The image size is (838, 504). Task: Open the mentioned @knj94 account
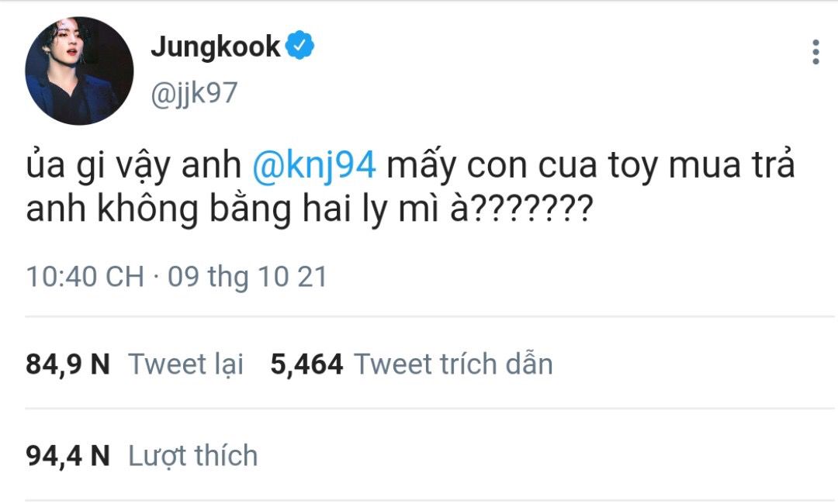(313, 164)
